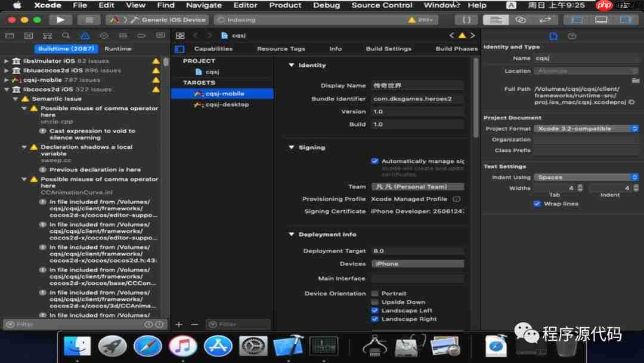Go forward in editor history
This screenshot has width=644, height=363.
tap(209, 36)
